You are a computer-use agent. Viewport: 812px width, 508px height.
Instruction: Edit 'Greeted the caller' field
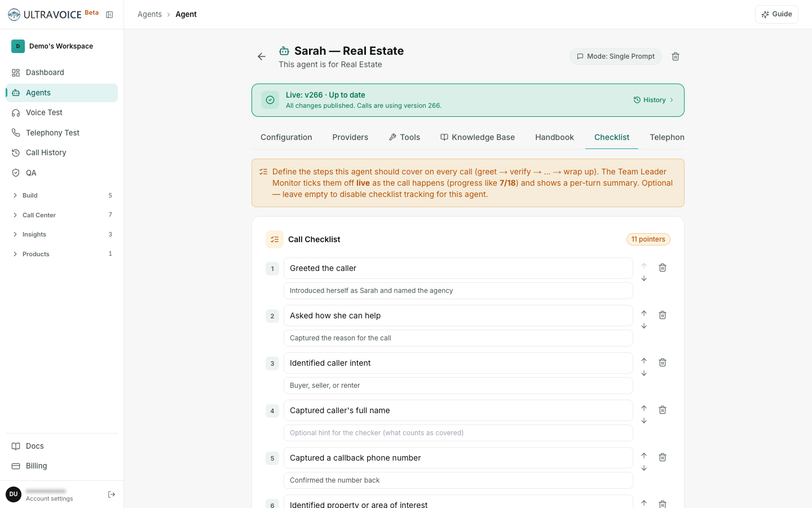(458, 268)
